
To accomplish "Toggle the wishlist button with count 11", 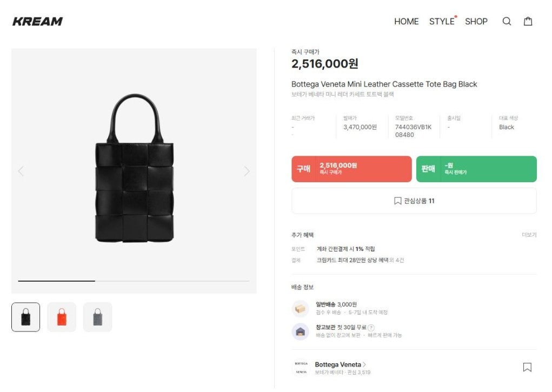I will tap(414, 201).
